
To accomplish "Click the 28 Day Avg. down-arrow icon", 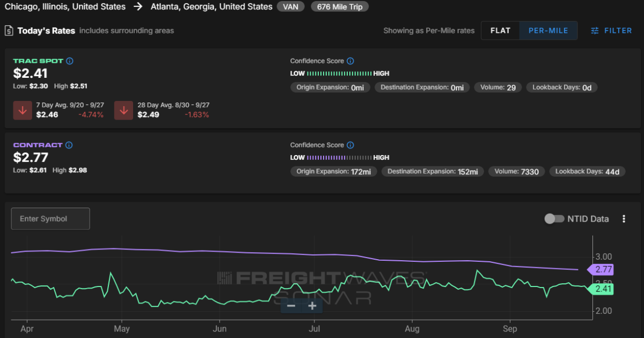I will tap(124, 110).
